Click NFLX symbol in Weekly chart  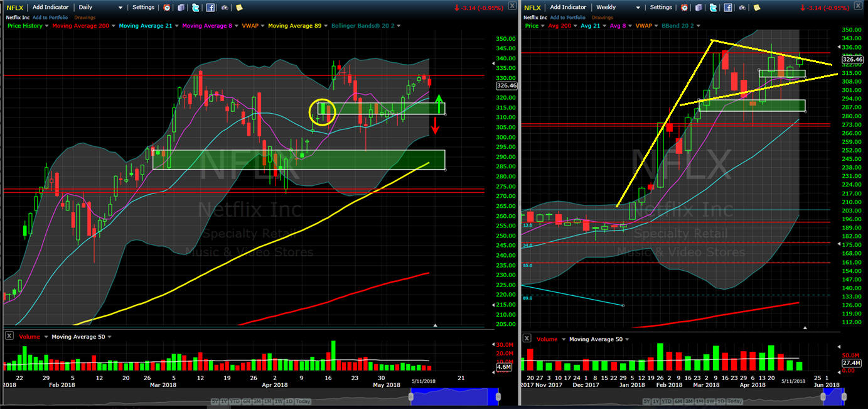[533, 8]
